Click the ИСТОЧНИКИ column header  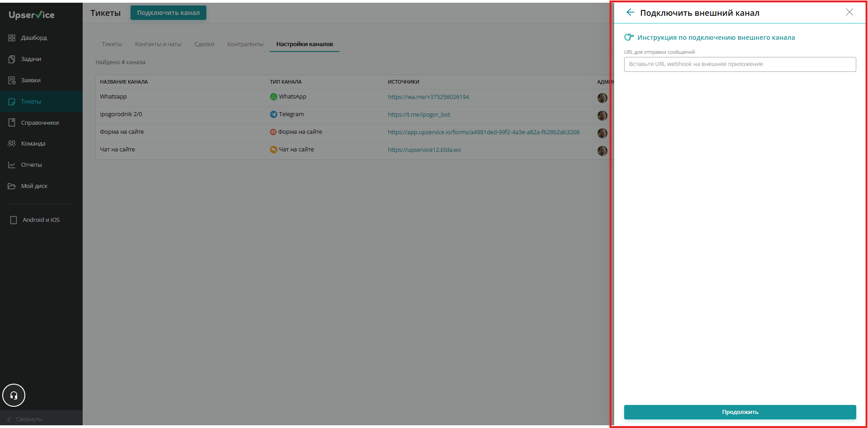pos(403,82)
